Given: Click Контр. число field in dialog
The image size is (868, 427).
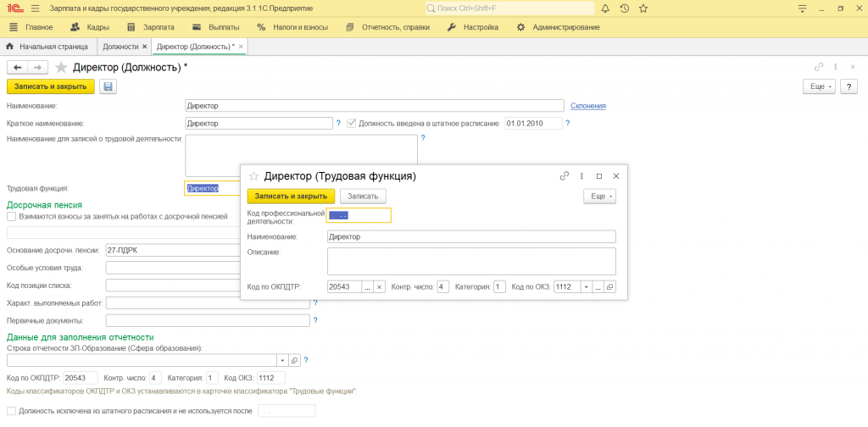Looking at the screenshot, I should [442, 287].
